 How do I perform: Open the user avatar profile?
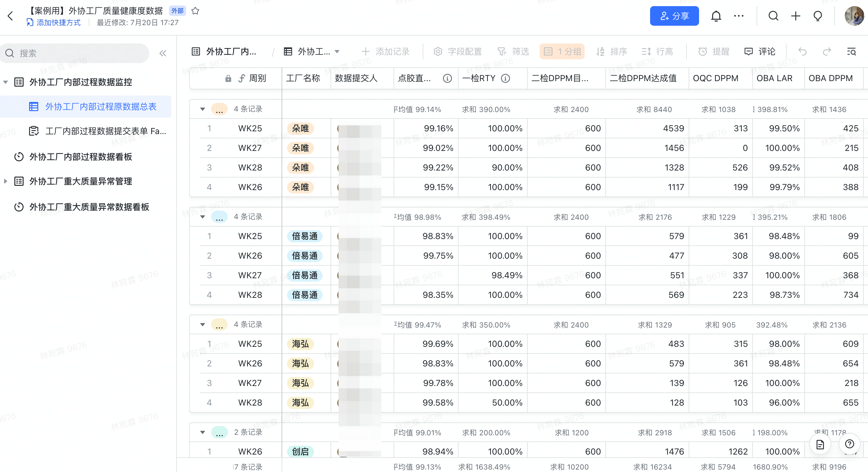(854, 16)
